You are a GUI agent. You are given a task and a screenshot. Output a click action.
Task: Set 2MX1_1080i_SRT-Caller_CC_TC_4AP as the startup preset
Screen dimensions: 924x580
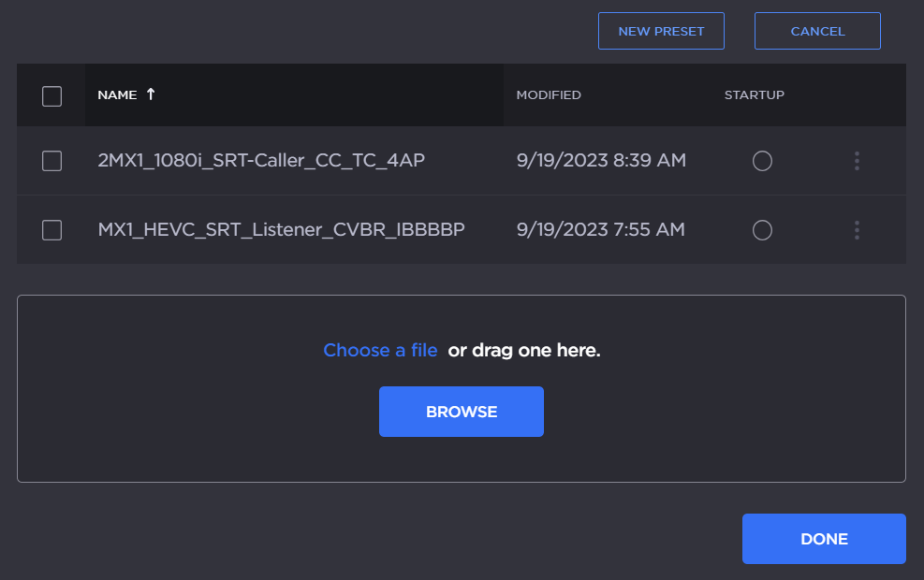tap(762, 161)
